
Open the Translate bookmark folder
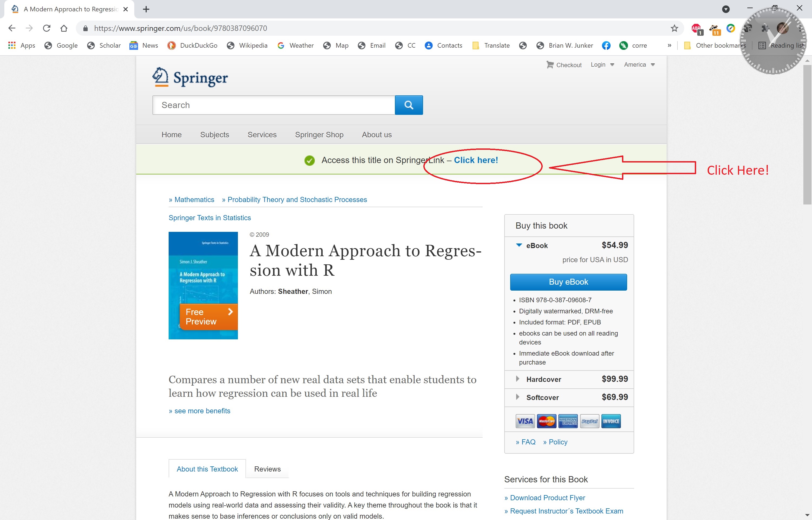(491, 45)
